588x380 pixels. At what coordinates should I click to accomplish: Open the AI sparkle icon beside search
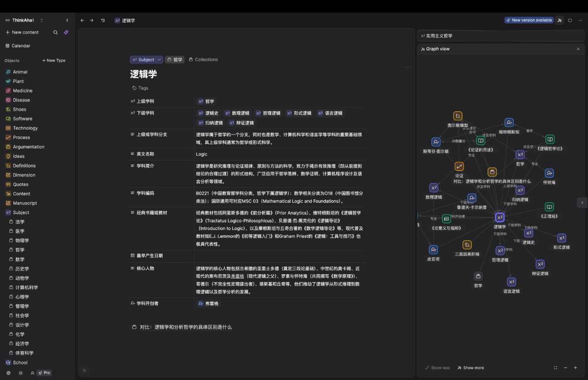click(66, 32)
